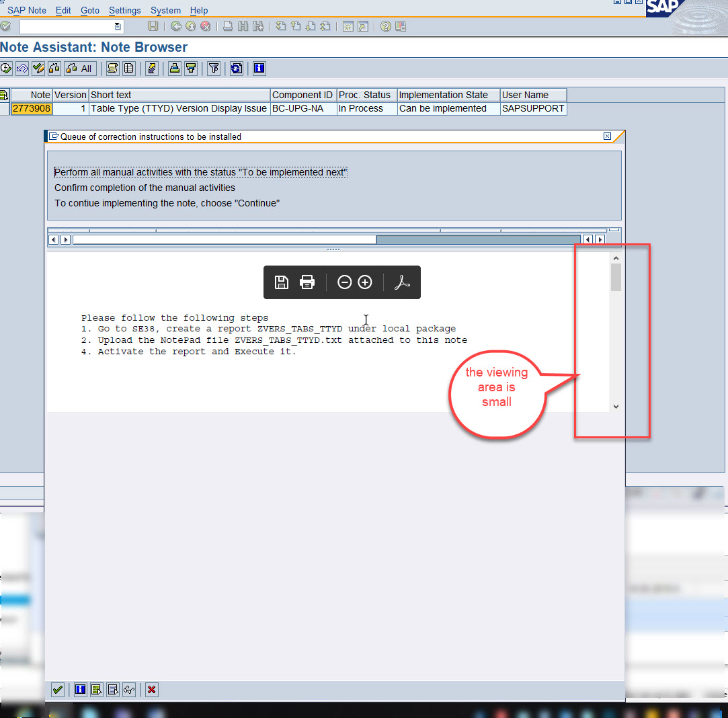Click the 'In Process' status cell

(x=367, y=109)
